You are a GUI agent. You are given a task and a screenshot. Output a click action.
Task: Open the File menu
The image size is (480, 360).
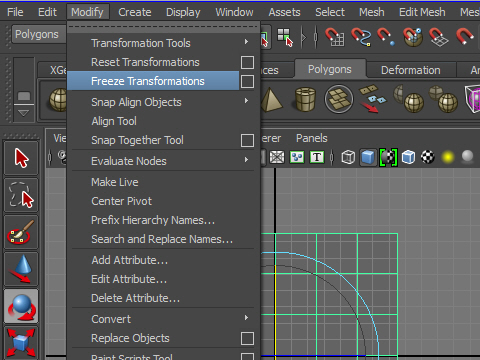(x=15, y=12)
